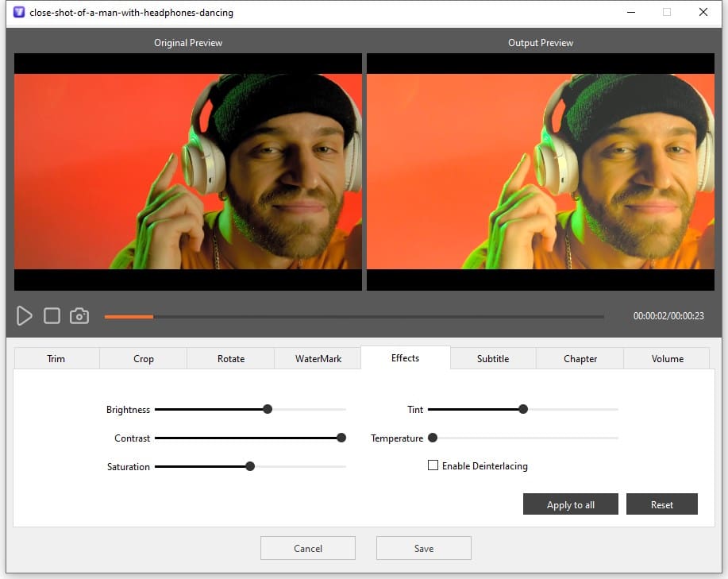Click the app logo in title bar
The height and width of the screenshot is (579, 728).
[17, 13]
